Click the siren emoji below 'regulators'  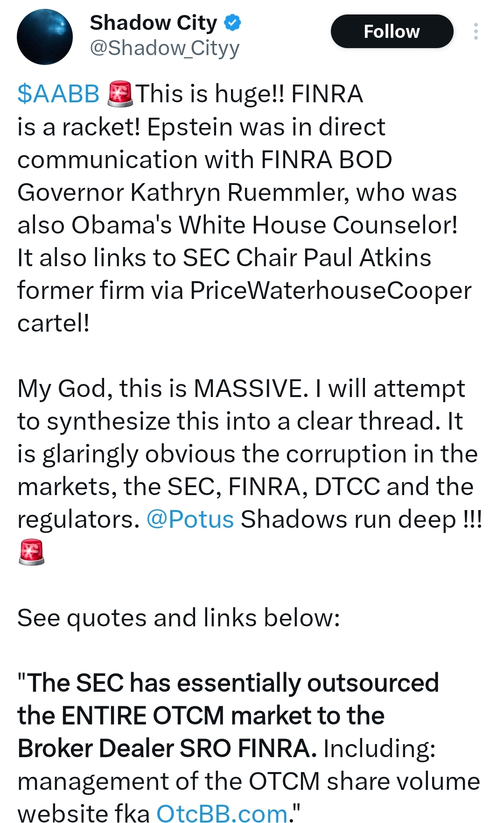point(32,552)
